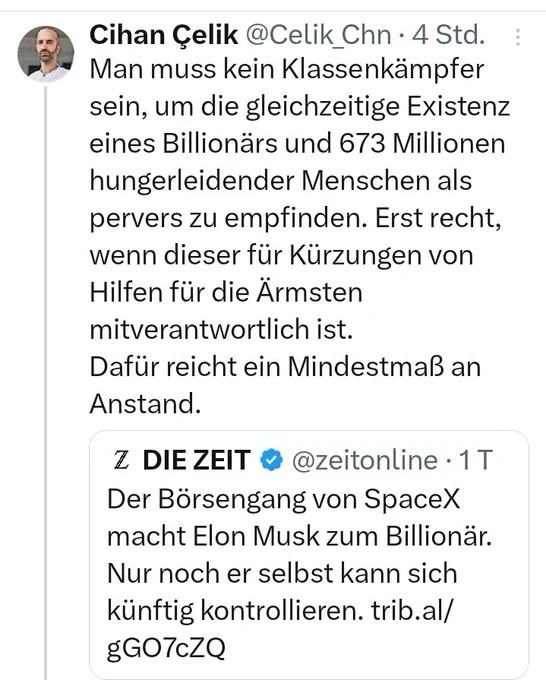This screenshot has height=680, width=546.
Task: Click the vertical thread connector line
Action: click(x=45, y=383)
